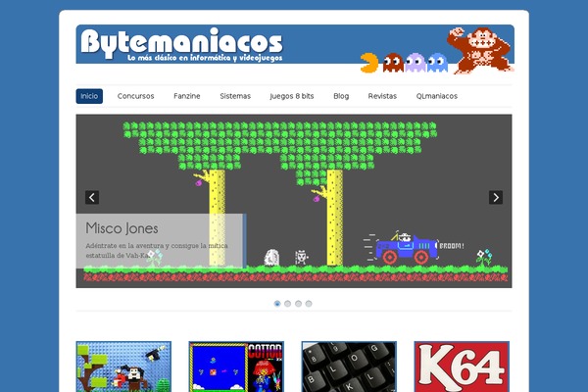Click the Misco Jones slide title
The height and width of the screenshot is (392, 588).
coord(122,228)
